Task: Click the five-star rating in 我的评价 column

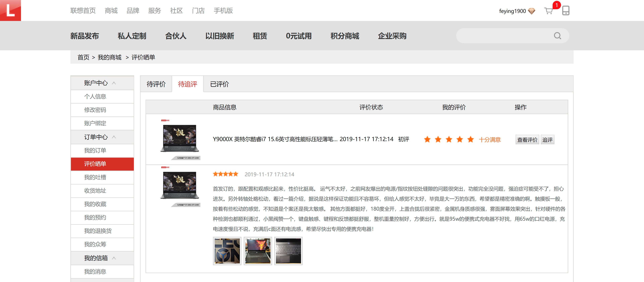Action: [449, 139]
